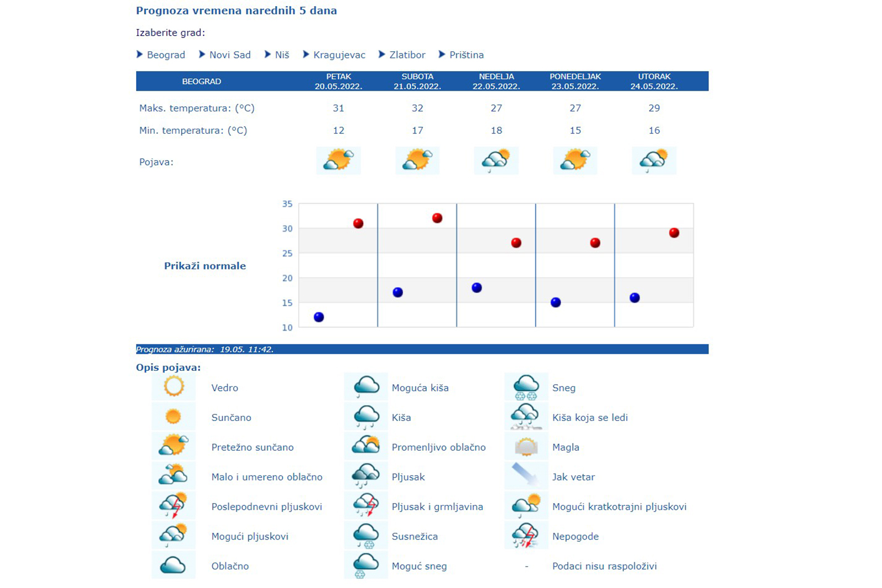
Task: Open the Novi Sad forecast
Action: [229, 55]
